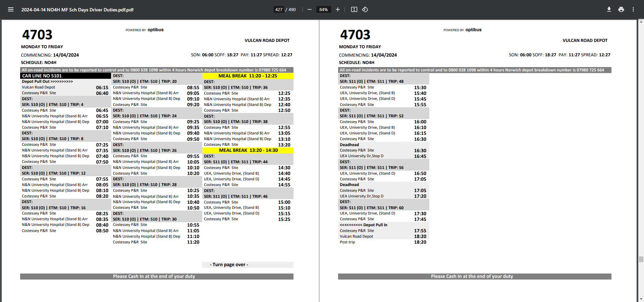Viewport: 644px width, 302px height.
Task: Click the CAR LINE NO 5101 header
Action: 42,76
